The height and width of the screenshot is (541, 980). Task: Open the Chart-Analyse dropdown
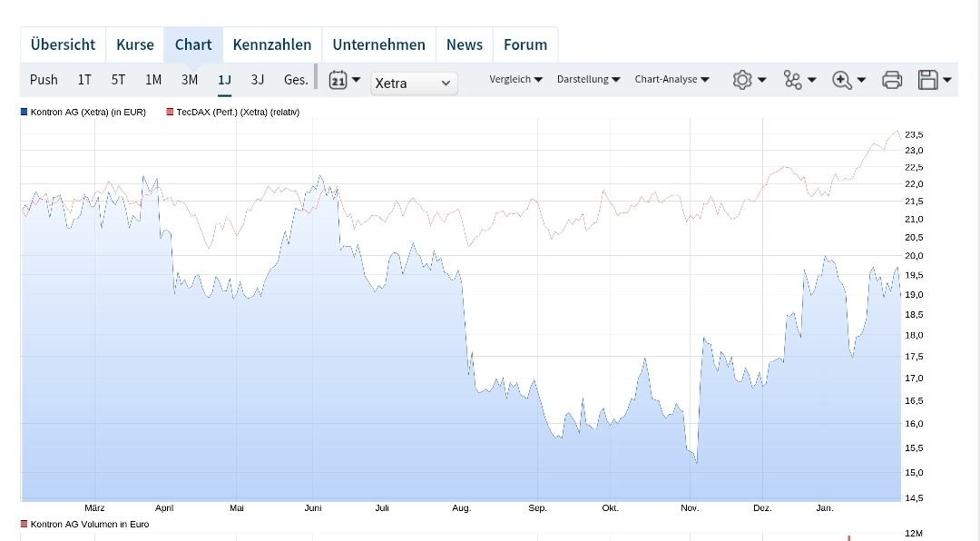[671, 80]
